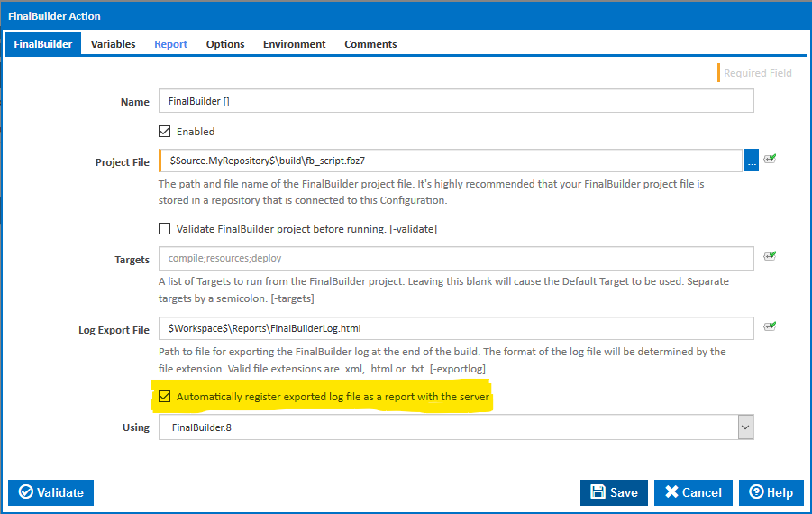Switch to the Options tab
This screenshot has width=812, height=514.
coord(225,44)
